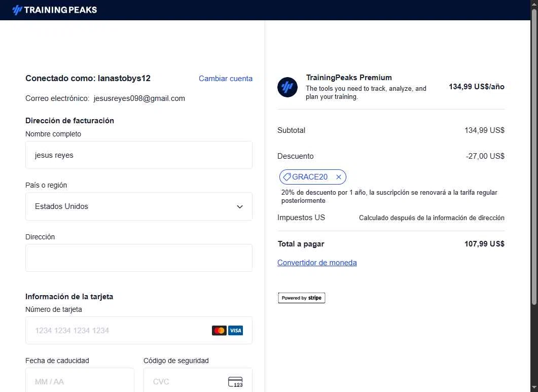
Task: Focus the Número de tarjeta field
Action: tap(139, 331)
